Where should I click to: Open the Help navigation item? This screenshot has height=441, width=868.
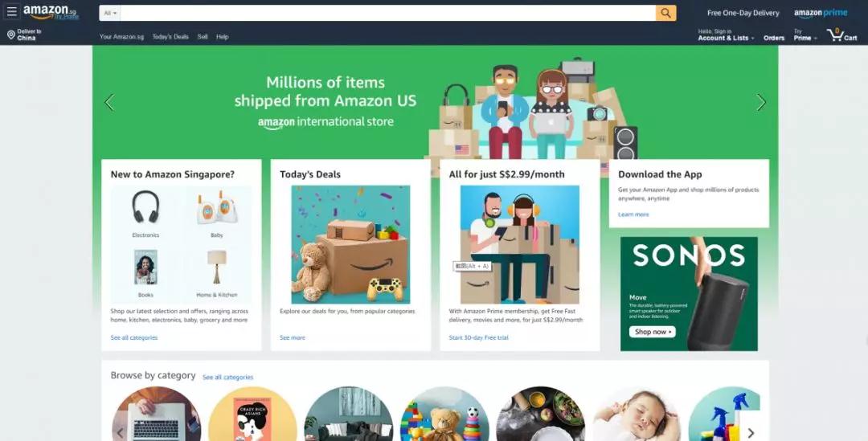223,36
